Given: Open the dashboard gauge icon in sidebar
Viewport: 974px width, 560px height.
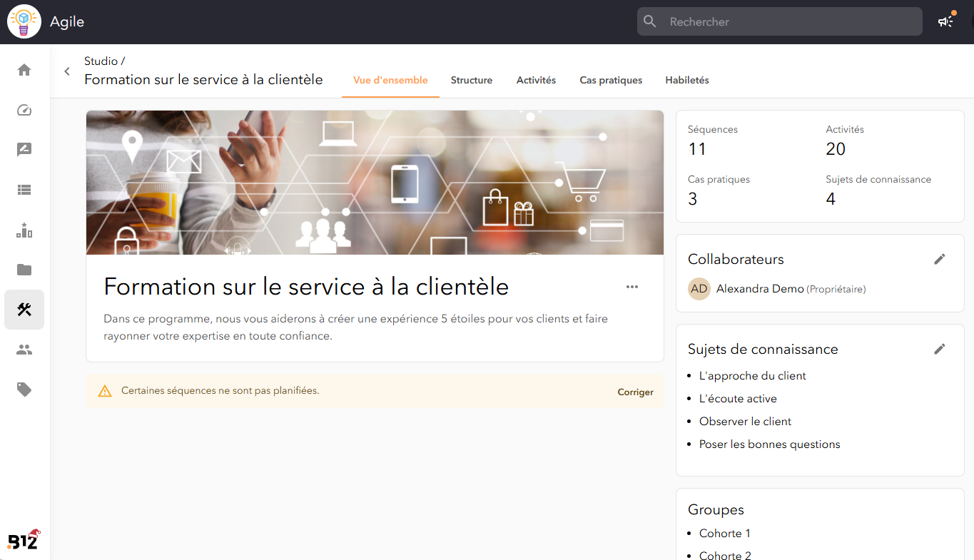Looking at the screenshot, I should click(x=24, y=110).
